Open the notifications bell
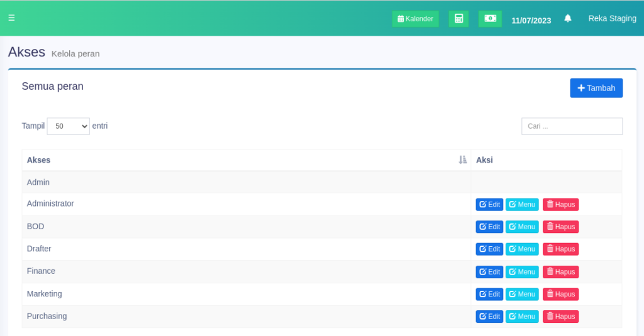Screen dimensions: 644x336 [x=568, y=19]
